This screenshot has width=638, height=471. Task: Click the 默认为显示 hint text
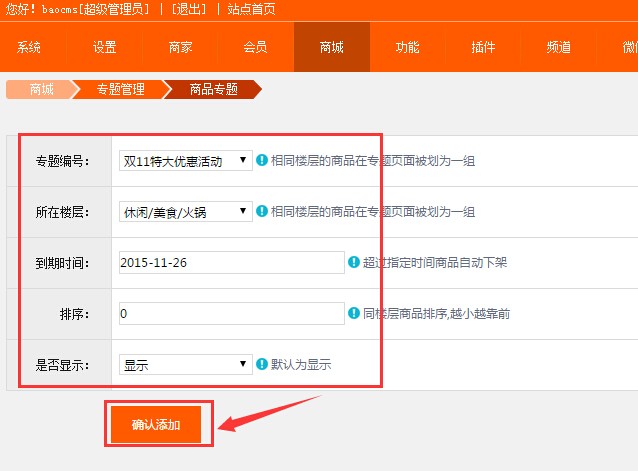coord(301,364)
